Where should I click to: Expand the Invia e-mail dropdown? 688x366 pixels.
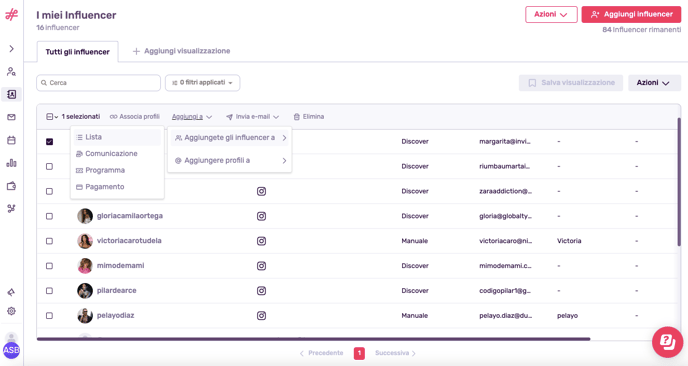[x=253, y=117]
